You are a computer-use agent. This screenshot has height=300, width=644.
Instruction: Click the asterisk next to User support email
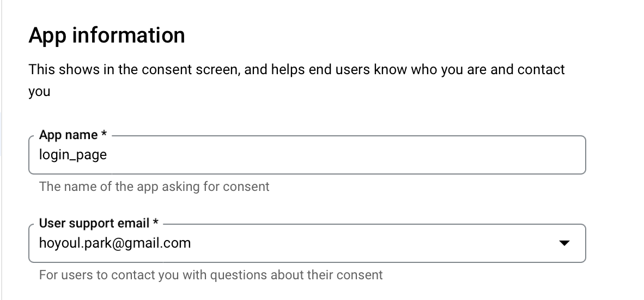point(156,223)
